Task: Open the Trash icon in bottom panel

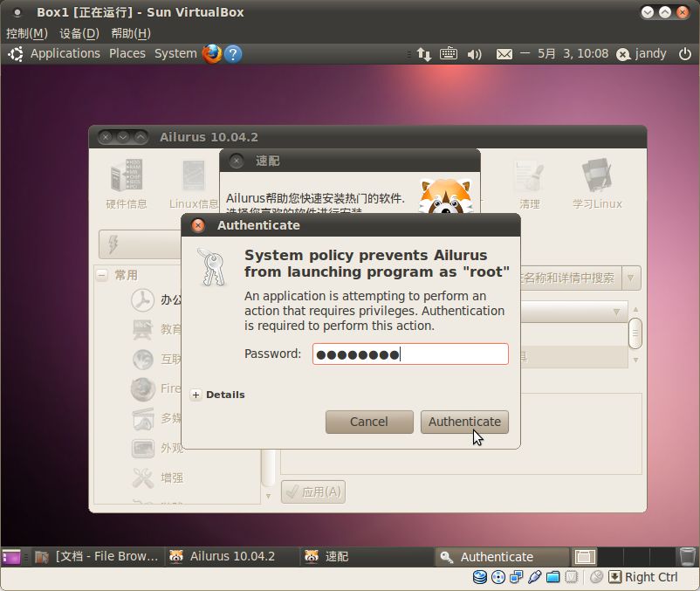Action: point(687,557)
